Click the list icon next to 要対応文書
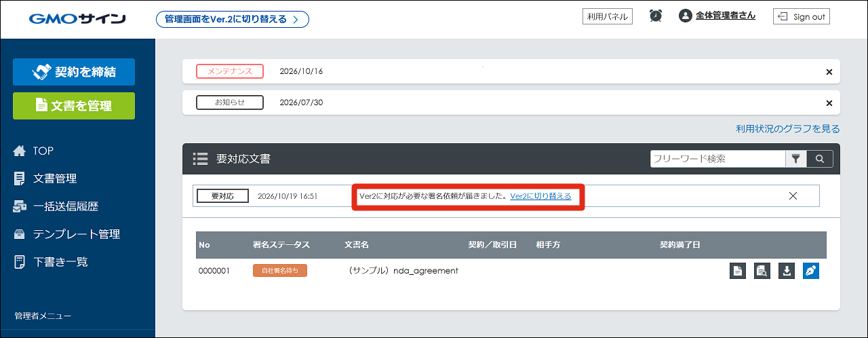Viewport: 868px width, 338px height. [200, 159]
